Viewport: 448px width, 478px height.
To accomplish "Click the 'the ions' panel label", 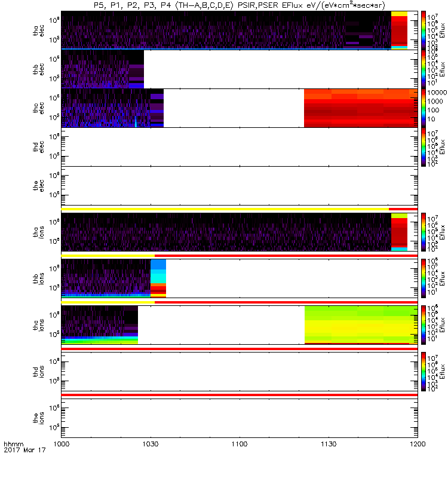I will coord(38,418).
